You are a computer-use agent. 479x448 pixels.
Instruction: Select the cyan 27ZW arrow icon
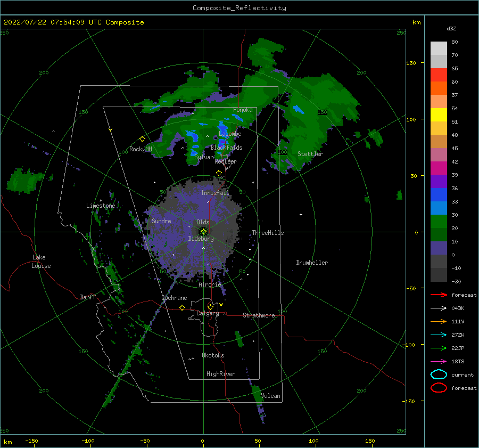(x=439, y=335)
